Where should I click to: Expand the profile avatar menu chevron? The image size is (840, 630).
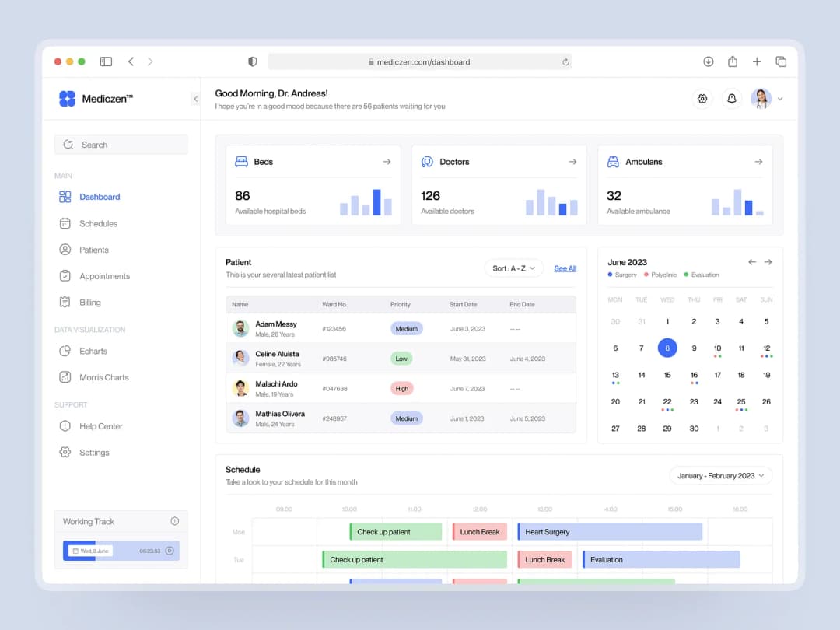point(780,99)
